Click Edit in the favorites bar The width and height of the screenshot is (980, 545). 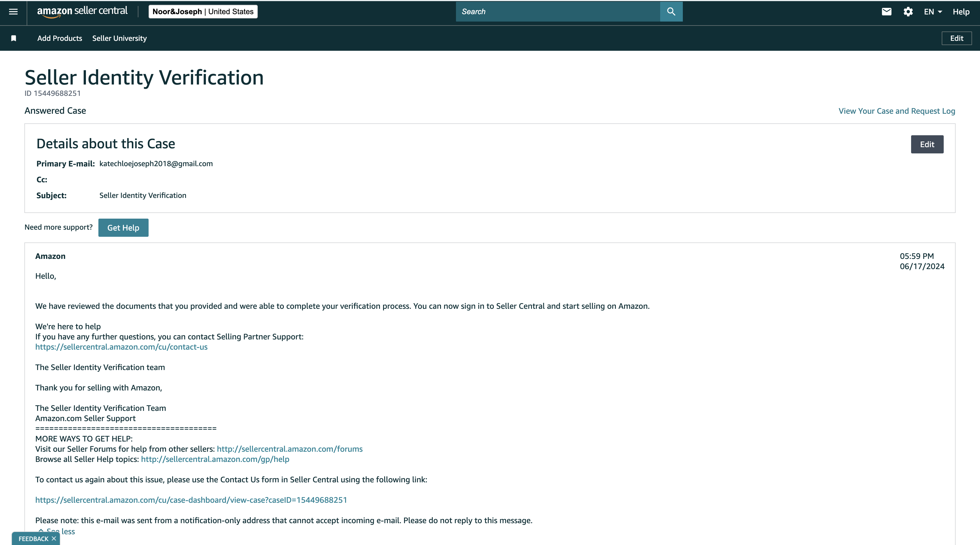(956, 38)
